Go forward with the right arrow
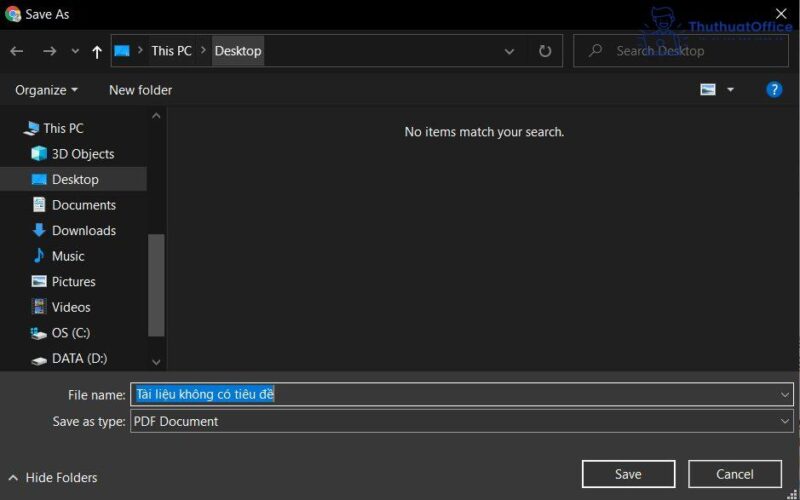The height and width of the screenshot is (500, 800). (49, 51)
